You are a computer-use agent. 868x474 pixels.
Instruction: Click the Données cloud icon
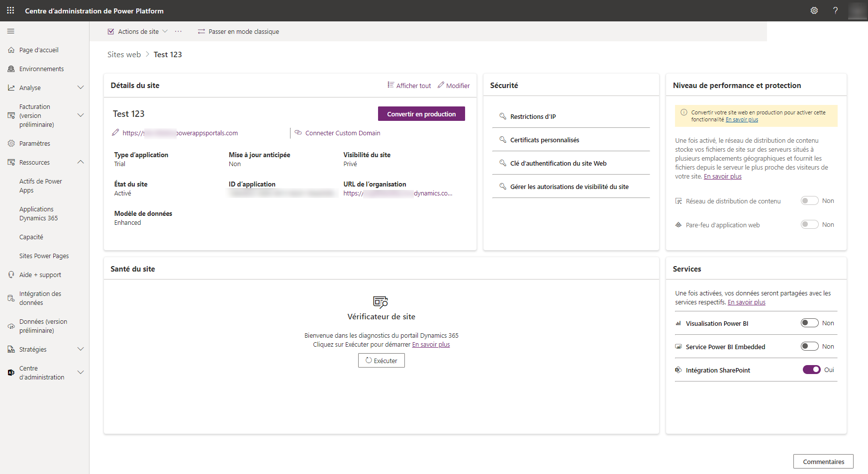[11, 326]
